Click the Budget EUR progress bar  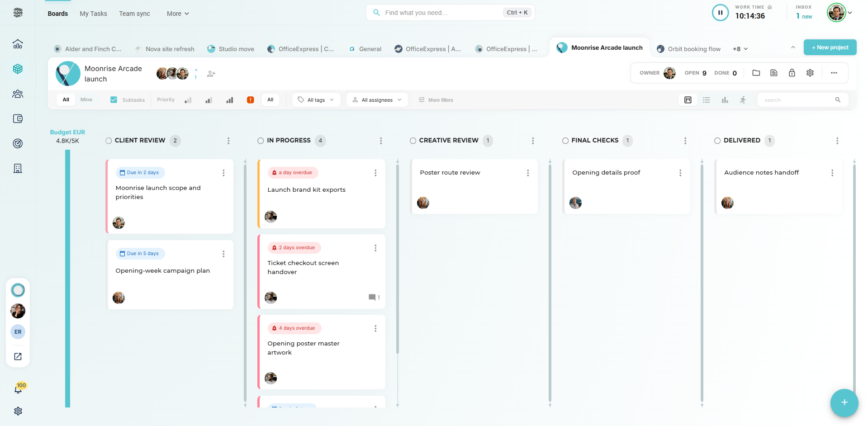67,278
